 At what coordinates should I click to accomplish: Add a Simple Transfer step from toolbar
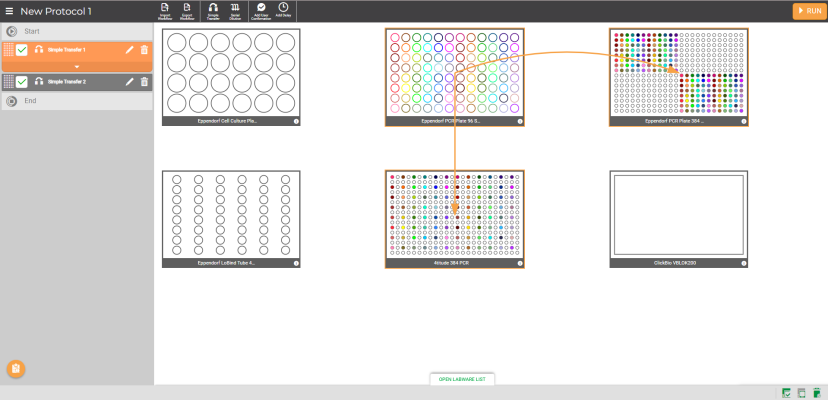[213, 10]
